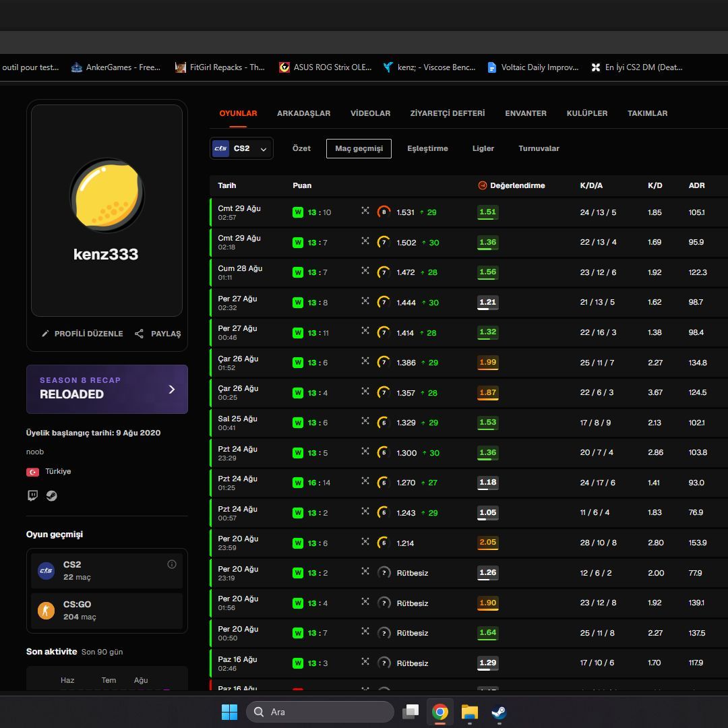Screen dimensions: 728x728
Task: Switch to the ARKADAŞLAR tab
Action: (x=303, y=113)
